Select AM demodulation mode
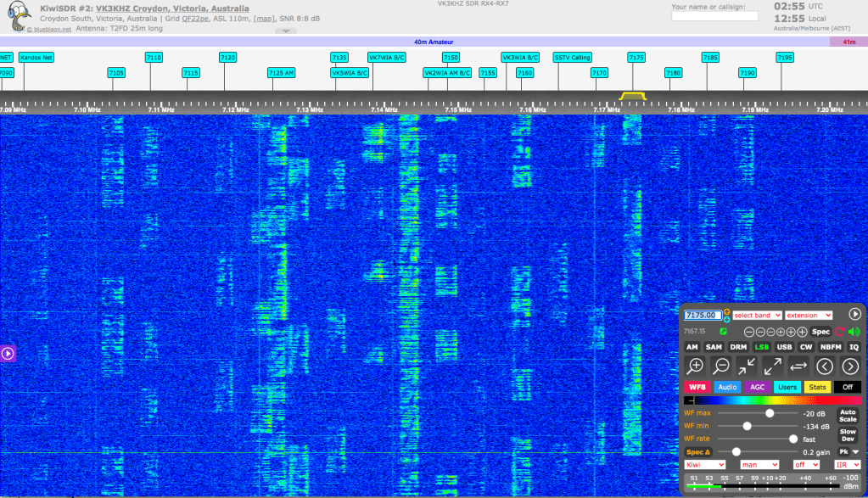The image size is (868, 498). [692, 347]
